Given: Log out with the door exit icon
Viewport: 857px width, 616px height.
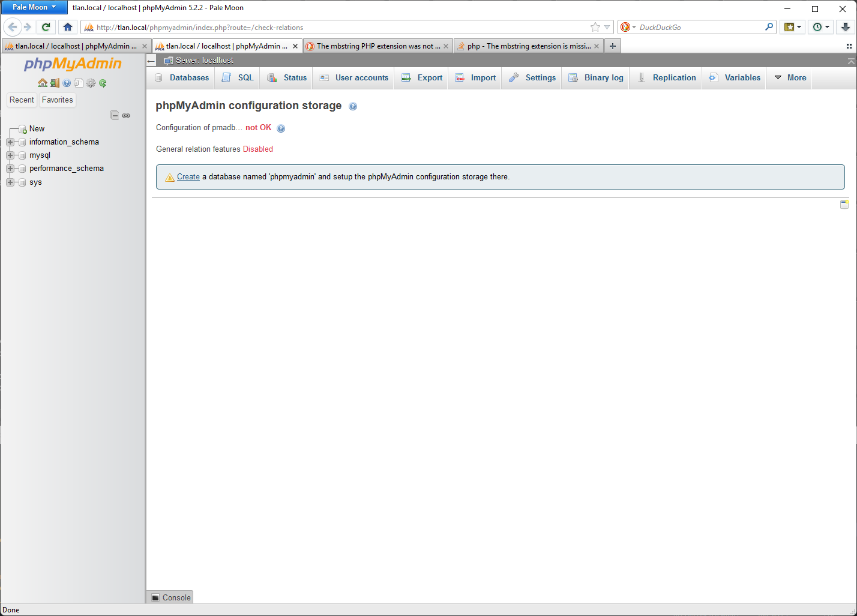Looking at the screenshot, I should point(55,83).
